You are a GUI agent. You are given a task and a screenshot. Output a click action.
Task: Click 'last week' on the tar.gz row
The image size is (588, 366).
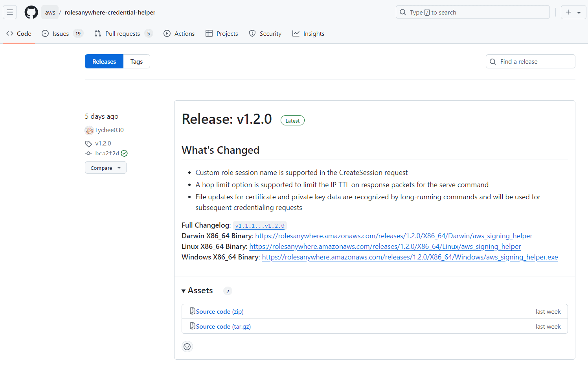548,327
